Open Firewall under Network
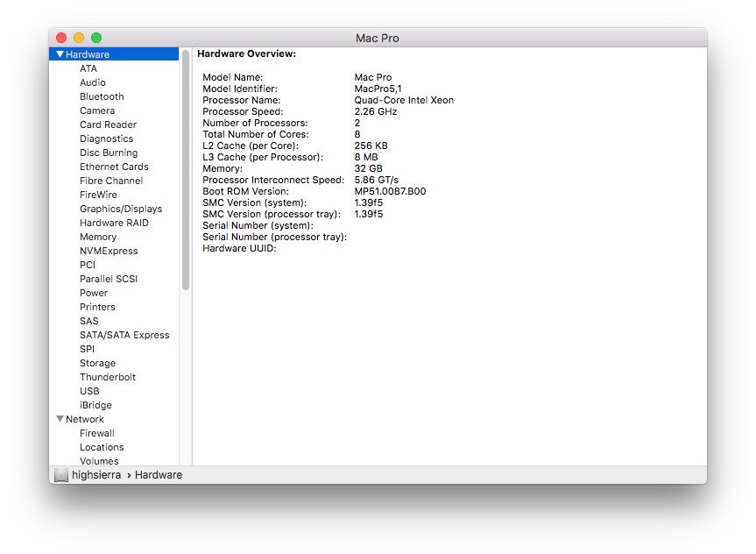The image size is (756, 554). pyautogui.click(x=97, y=433)
